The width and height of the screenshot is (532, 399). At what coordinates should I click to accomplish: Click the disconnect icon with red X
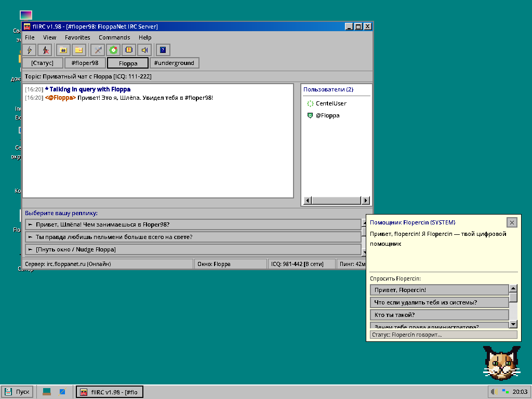pos(45,50)
